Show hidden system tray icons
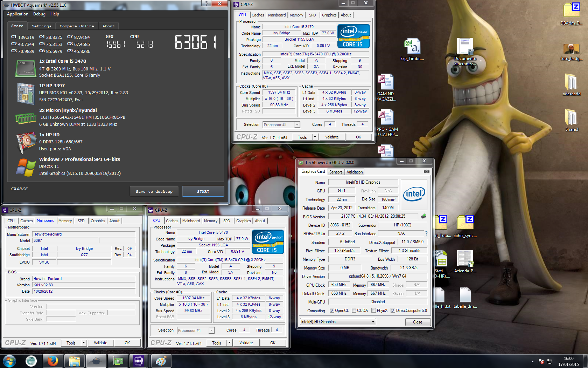 tap(532, 361)
